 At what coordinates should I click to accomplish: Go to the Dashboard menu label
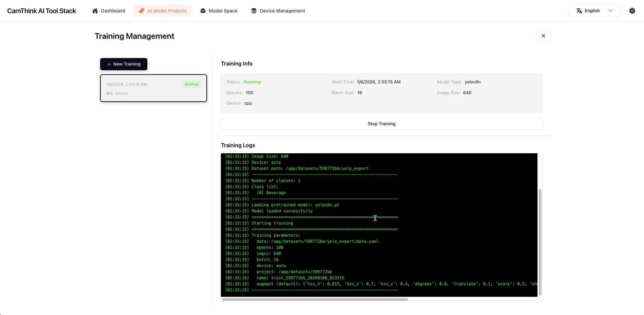pos(113,11)
